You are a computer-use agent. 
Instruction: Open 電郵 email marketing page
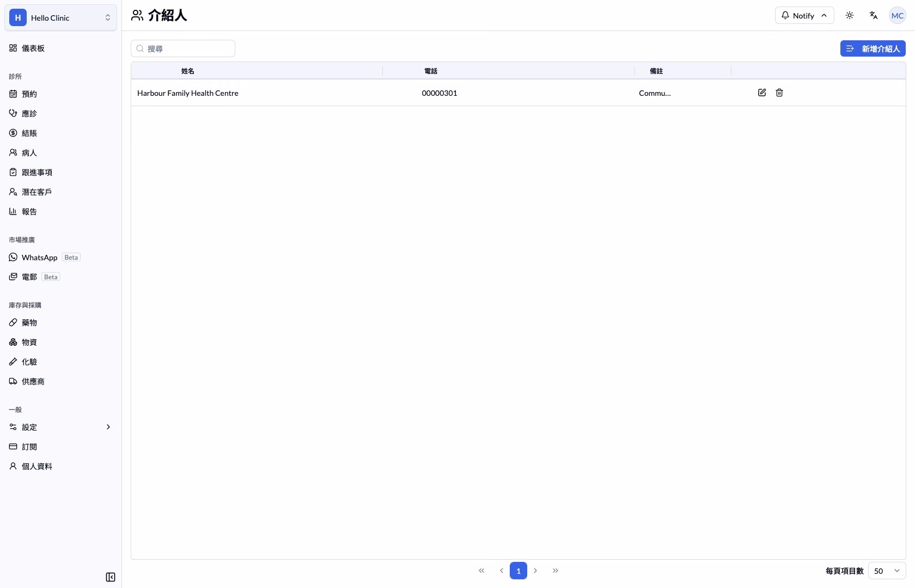tap(60, 277)
